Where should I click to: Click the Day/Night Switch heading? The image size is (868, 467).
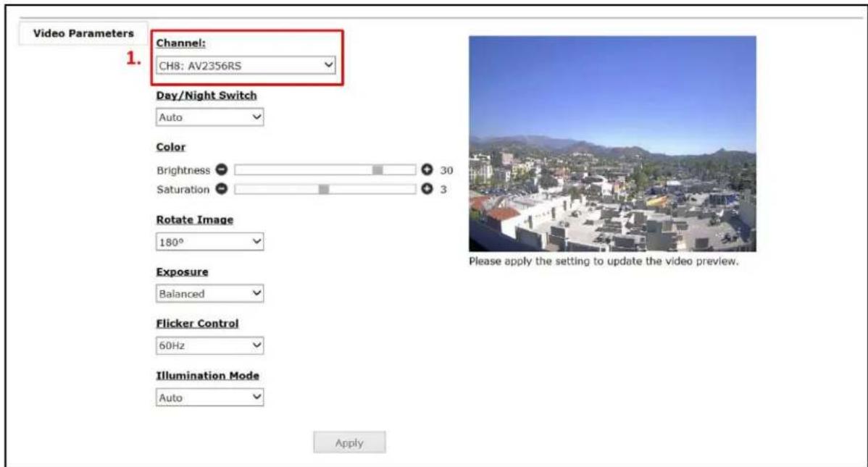[x=206, y=95]
